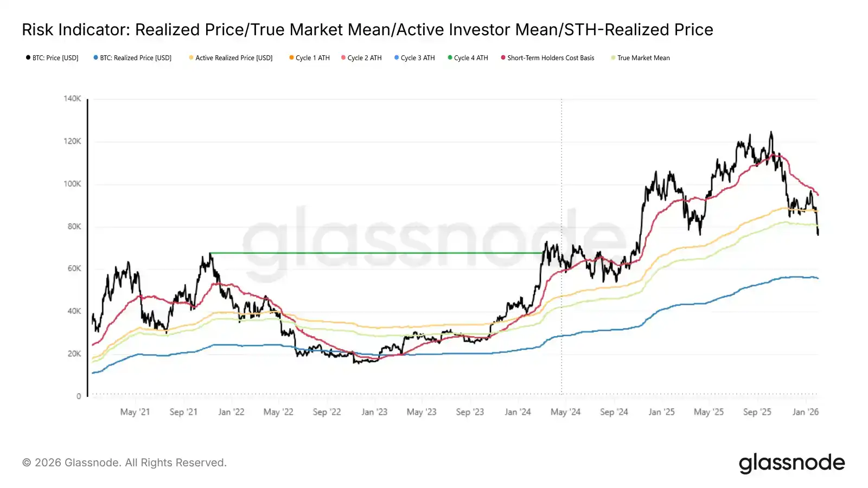Click the green Cycle 4 ATH legend dot

tap(450, 57)
